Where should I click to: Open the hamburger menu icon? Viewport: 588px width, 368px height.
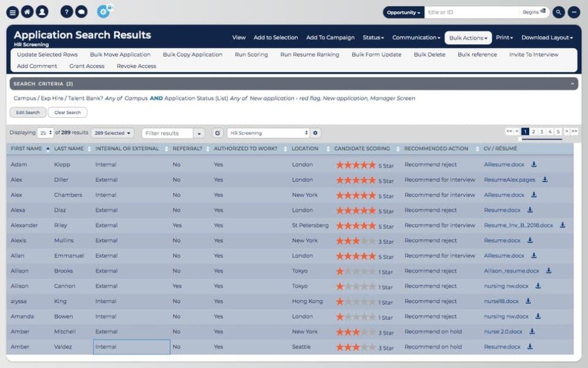(12, 12)
